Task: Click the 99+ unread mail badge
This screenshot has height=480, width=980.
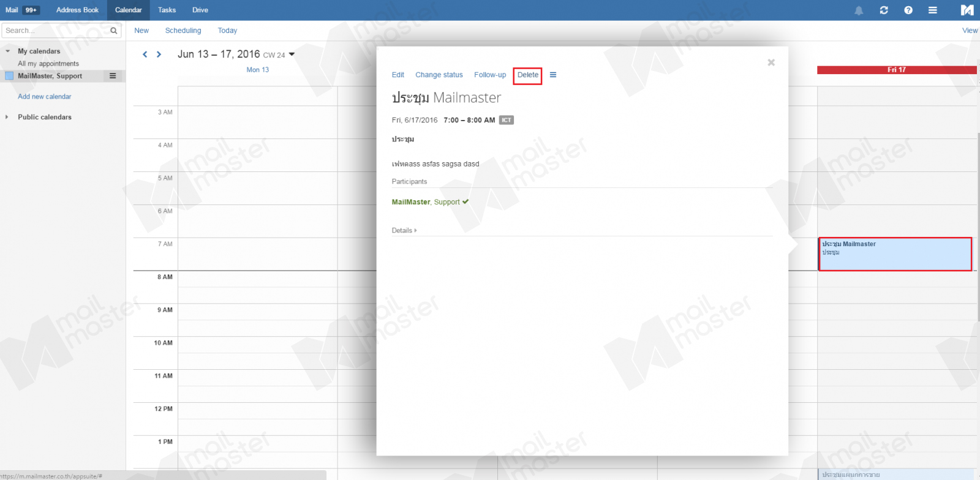Action: click(x=31, y=10)
